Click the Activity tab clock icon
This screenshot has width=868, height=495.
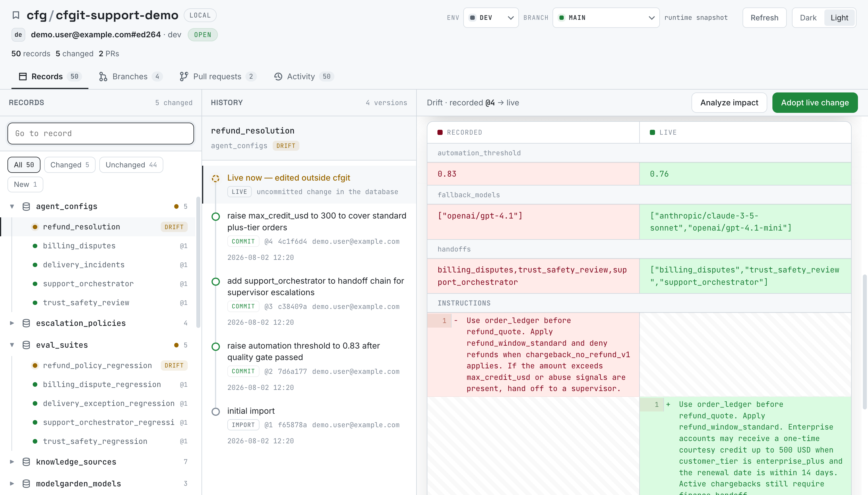tap(278, 76)
